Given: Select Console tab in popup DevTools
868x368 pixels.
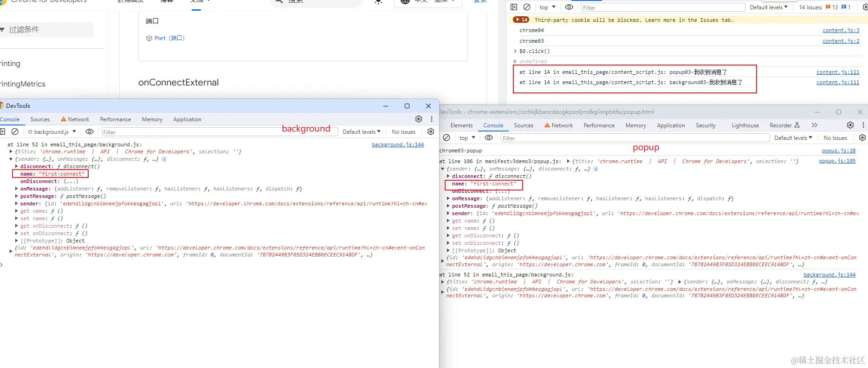Looking at the screenshot, I should (x=493, y=125).
